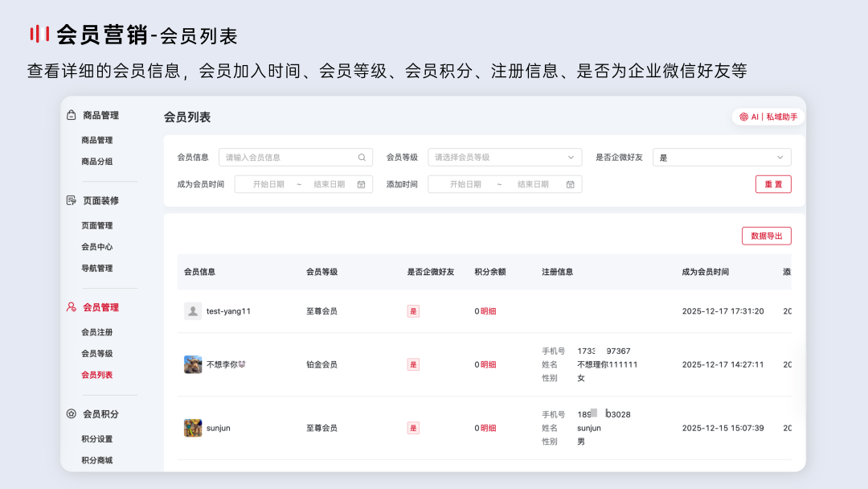Viewport: 868px width, 489px height.
Task: Click the 页面装修 page decoration icon in sidebar
Action: pos(72,200)
